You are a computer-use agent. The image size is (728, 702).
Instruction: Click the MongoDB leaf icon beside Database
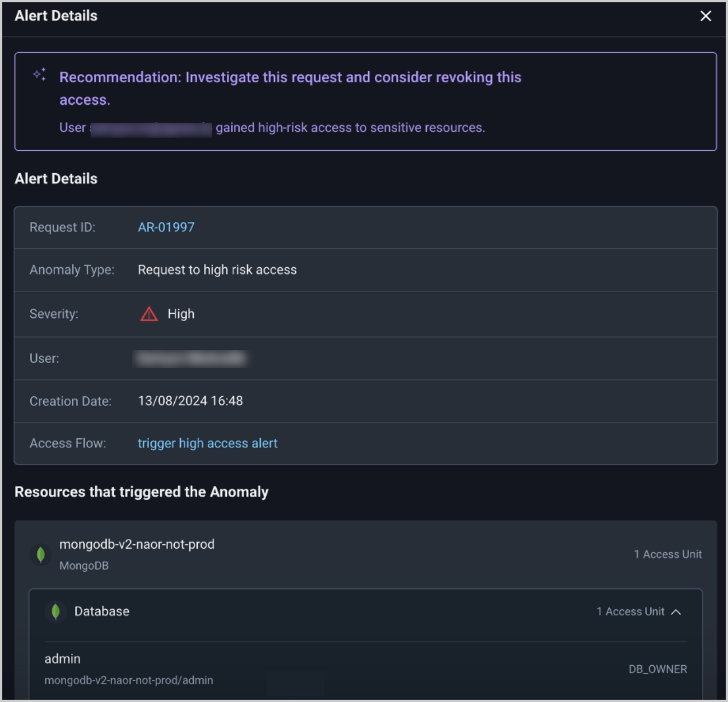56,612
